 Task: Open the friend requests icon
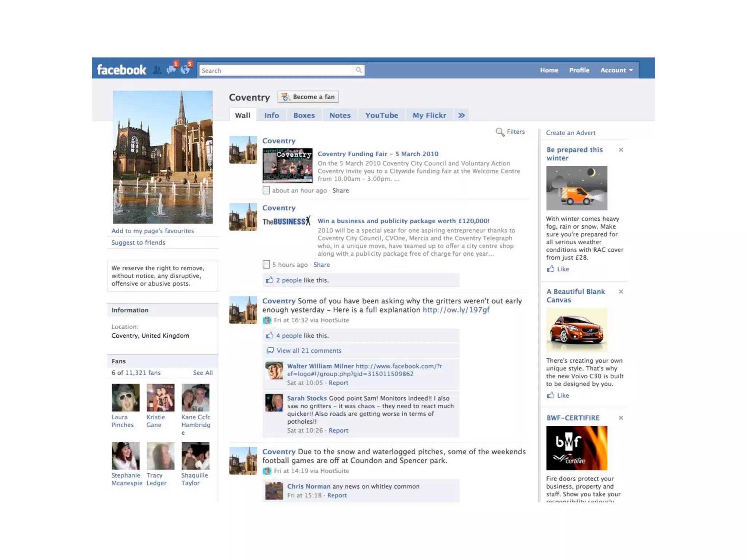pyautogui.click(x=157, y=70)
